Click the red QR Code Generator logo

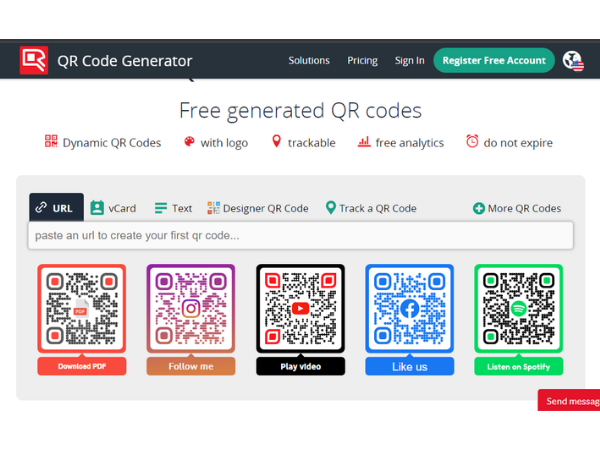click(x=34, y=60)
